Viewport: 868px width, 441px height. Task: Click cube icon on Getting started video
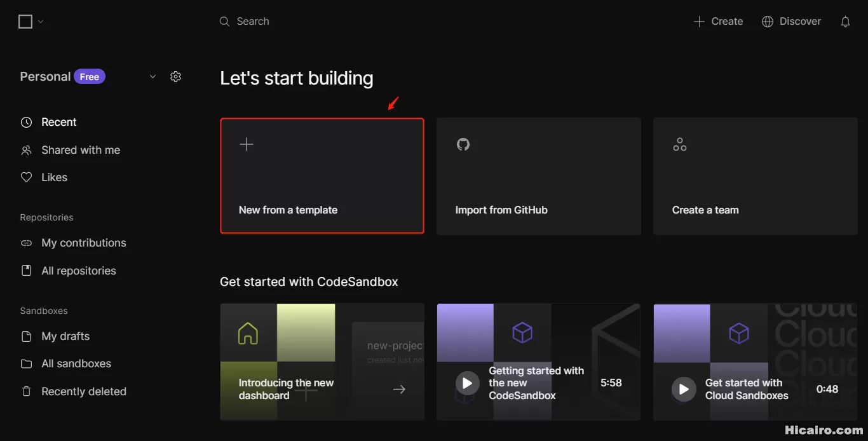click(522, 332)
